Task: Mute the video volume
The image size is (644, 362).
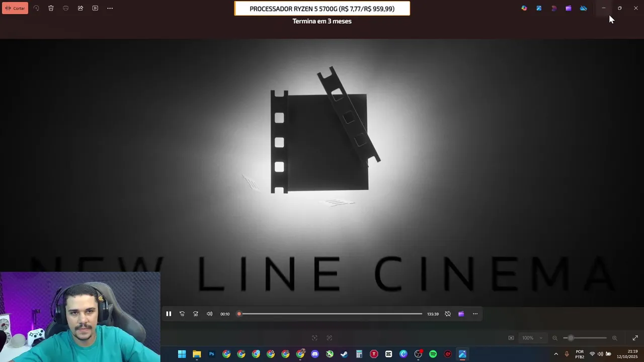Action: point(210,314)
